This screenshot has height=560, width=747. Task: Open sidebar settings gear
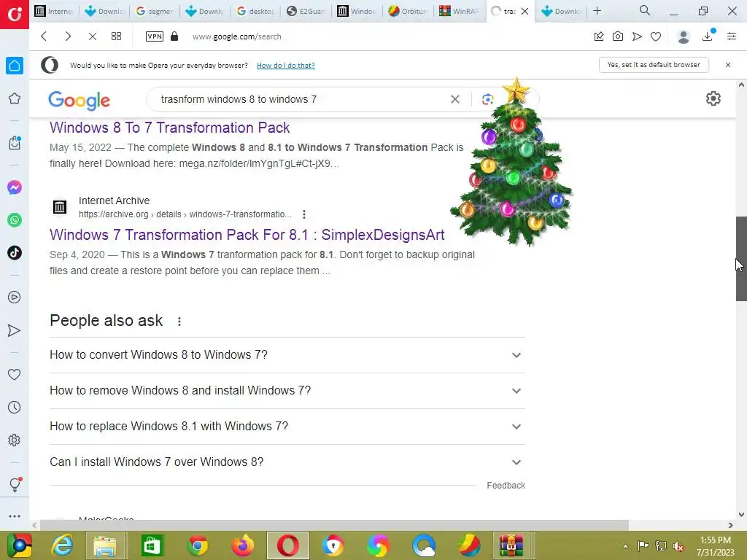[x=15, y=440]
